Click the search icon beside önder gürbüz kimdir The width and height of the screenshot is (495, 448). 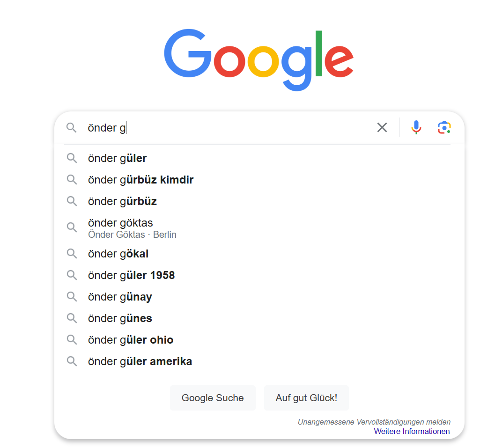[72, 180]
